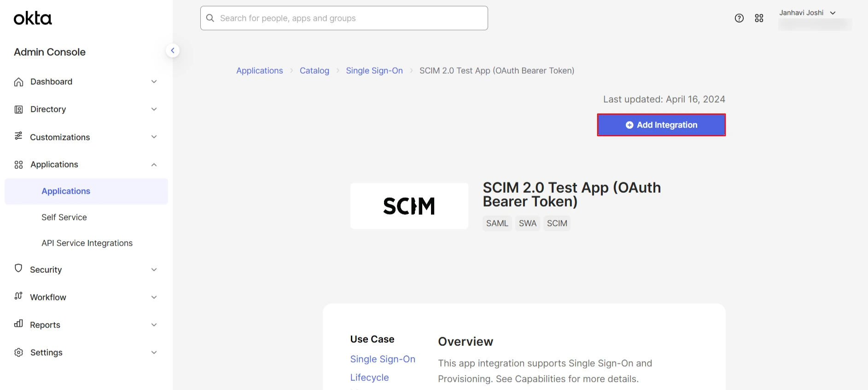Focus the people, apps and groups search field
This screenshot has height=390, width=868.
344,18
